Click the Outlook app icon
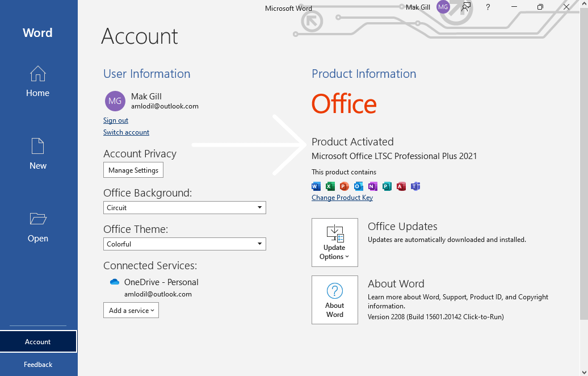This screenshot has width=588, height=376. [x=359, y=186]
